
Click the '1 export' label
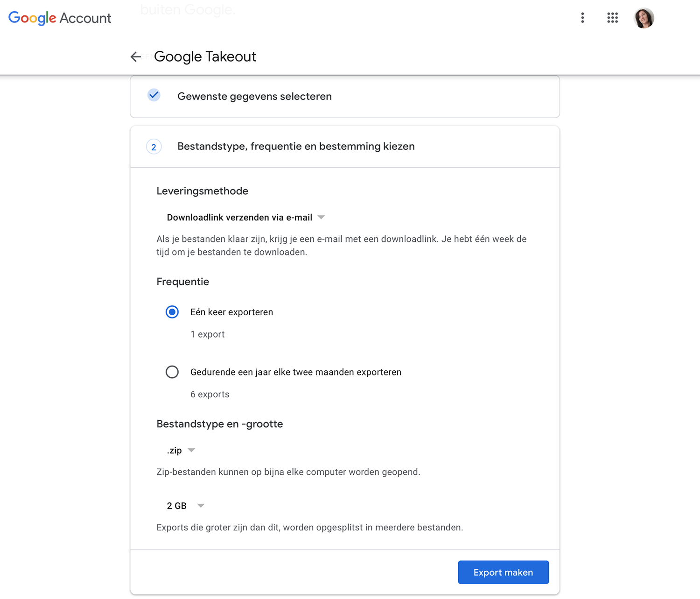pos(207,334)
